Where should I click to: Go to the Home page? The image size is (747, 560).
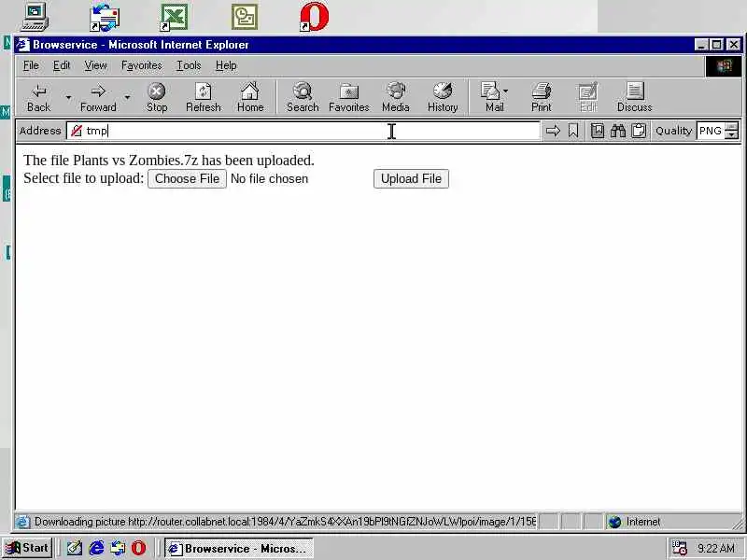click(x=250, y=98)
